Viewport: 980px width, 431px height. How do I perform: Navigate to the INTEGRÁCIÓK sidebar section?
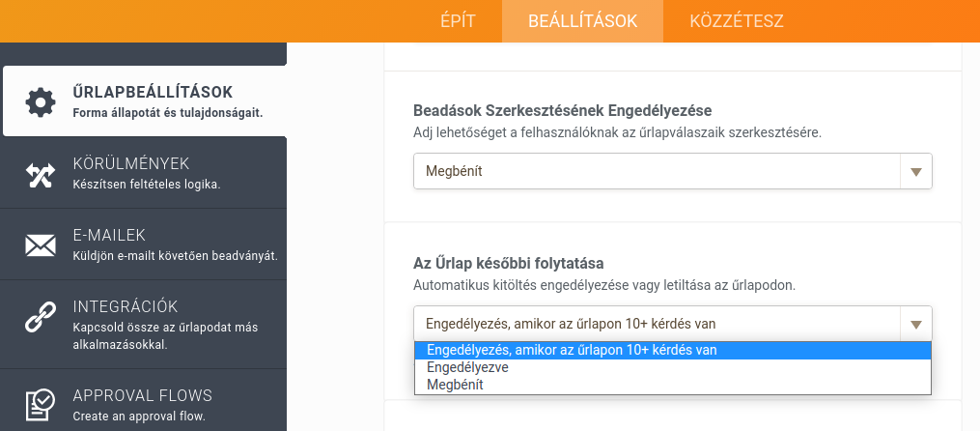tap(126, 306)
